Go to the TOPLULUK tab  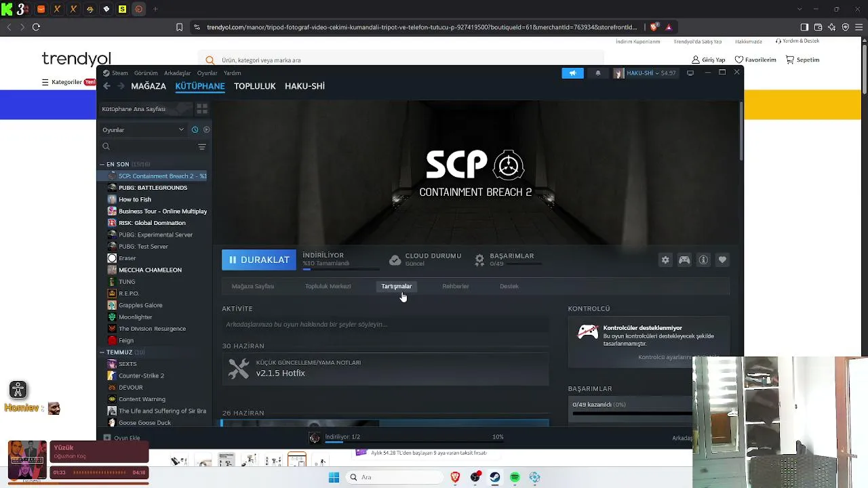pos(255,86)
